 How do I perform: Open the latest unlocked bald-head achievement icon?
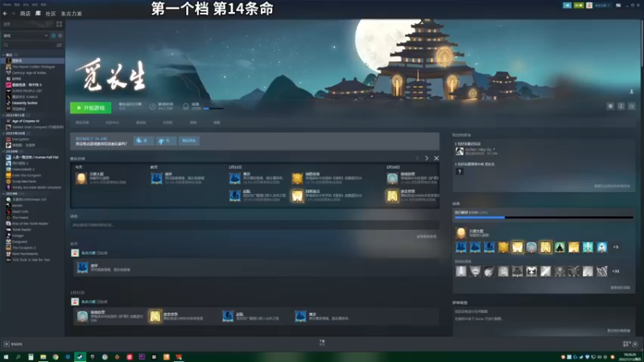point(460,233)
